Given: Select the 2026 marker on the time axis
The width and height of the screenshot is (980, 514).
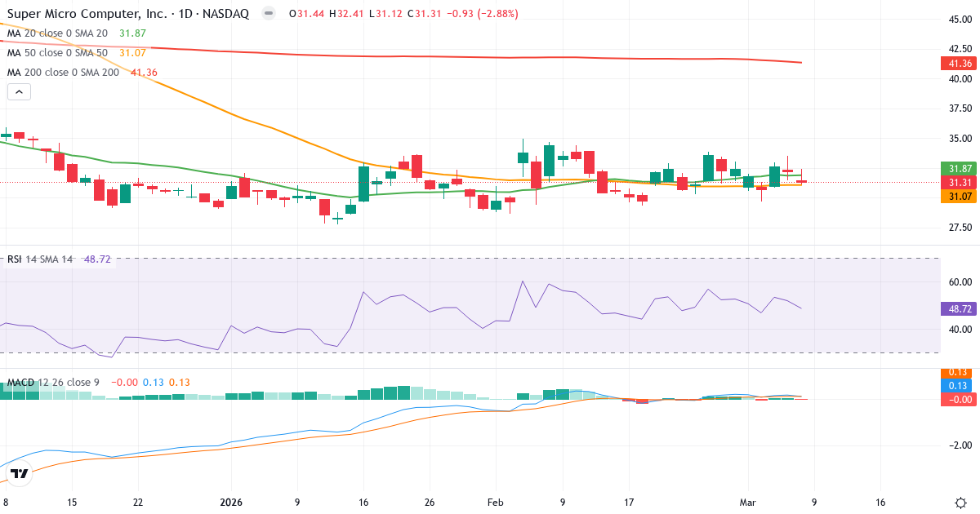Looking at the screenshot, I should coord(231,503).
